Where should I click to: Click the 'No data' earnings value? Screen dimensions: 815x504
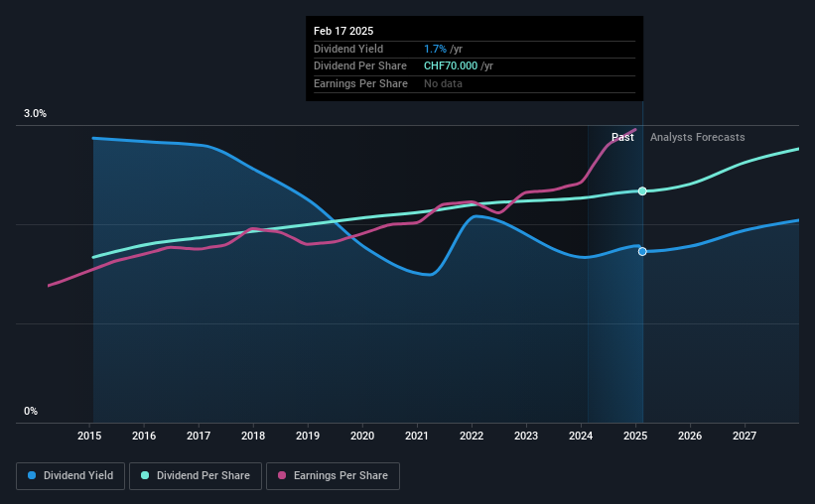[x=443, y=83]
